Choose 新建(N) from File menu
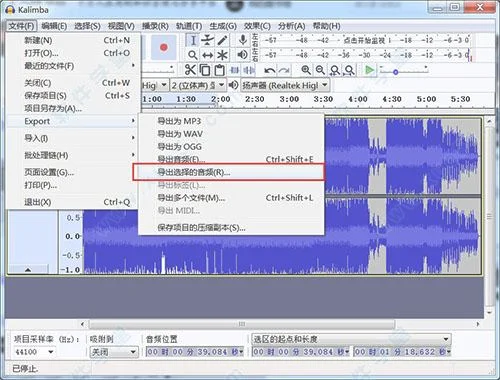Screen dimensions: 500x380 (73, 40)
